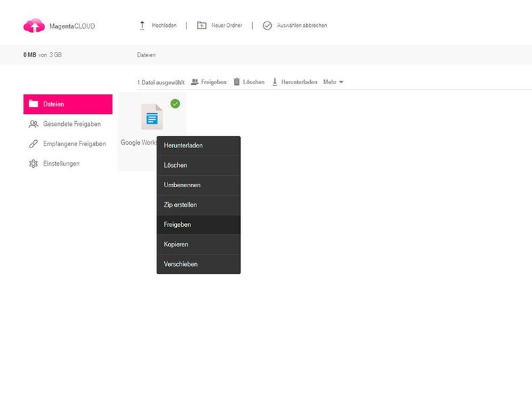This screenshot has height=404, width=532.
Task: Deselect file via green checkmark badge
Action: [x=175, y=104]
